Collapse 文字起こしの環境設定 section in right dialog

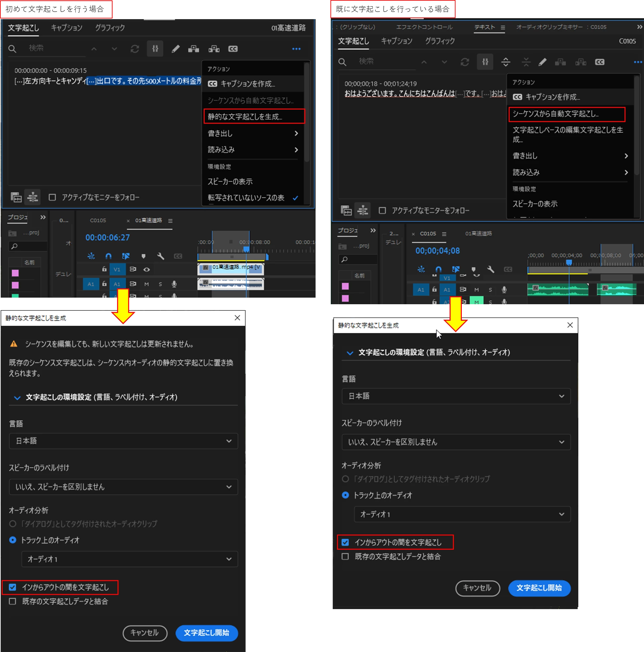[350, 353]
